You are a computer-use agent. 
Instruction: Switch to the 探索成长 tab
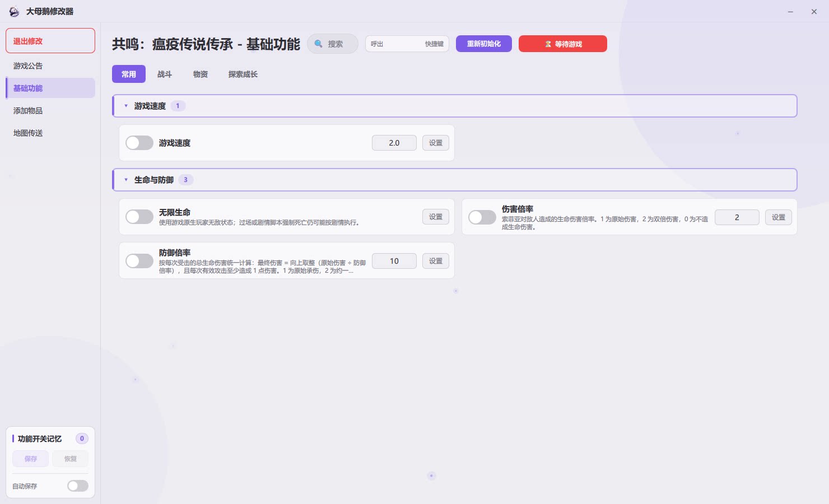tap(243, 74)
